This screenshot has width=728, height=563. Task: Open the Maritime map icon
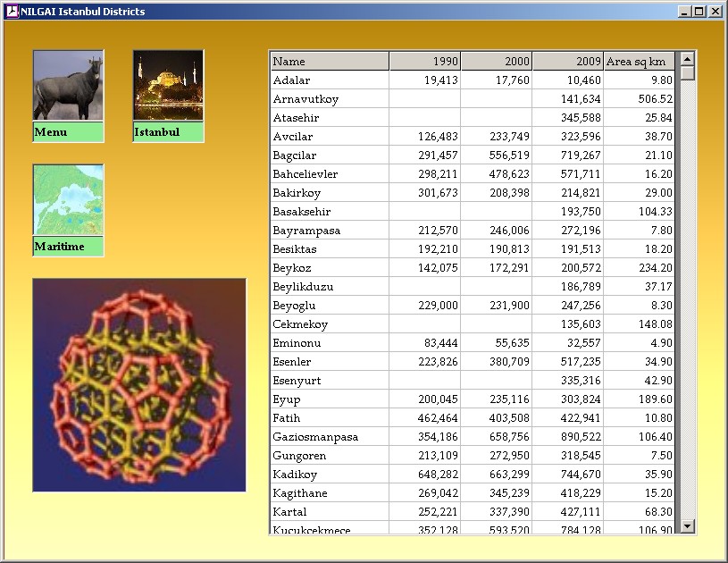coord(68,200)
